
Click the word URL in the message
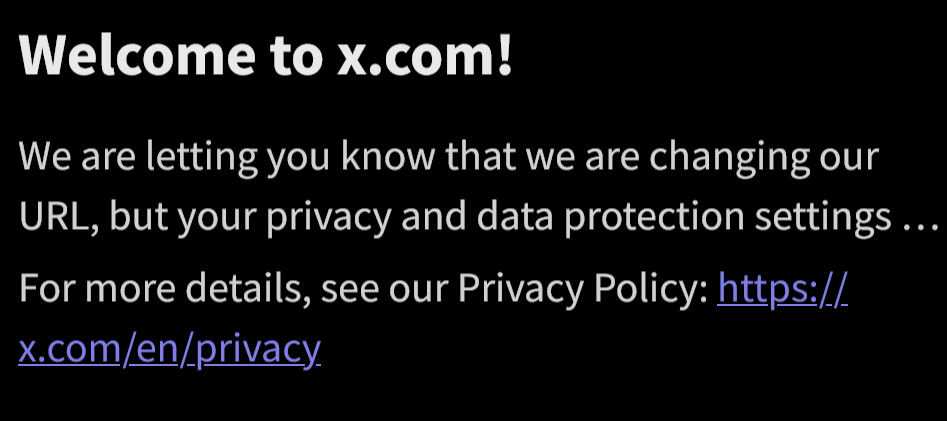pos(57,216)
